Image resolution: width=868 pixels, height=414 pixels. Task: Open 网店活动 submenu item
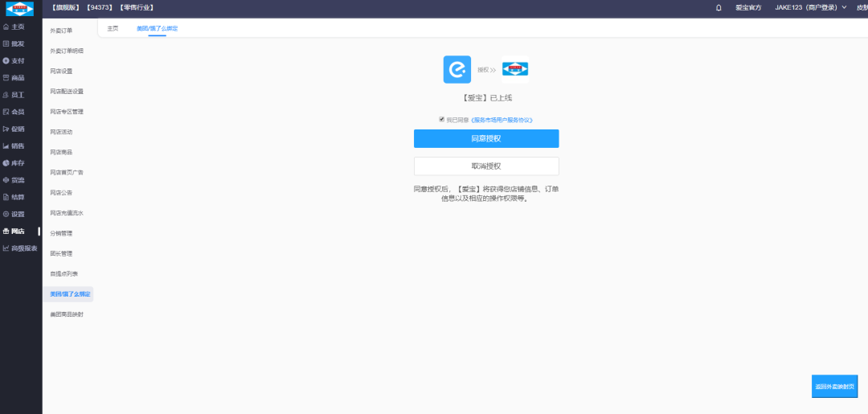point(61,132)
